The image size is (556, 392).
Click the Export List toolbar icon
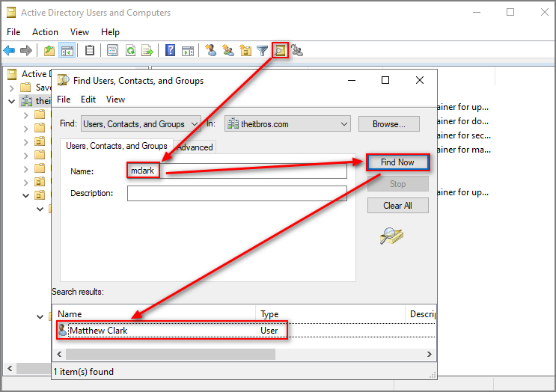click(x=147, y=51)
